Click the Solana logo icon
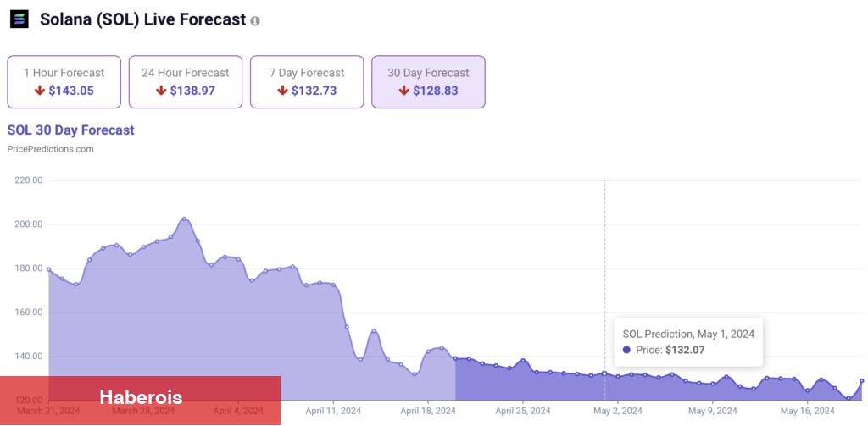 19,19
